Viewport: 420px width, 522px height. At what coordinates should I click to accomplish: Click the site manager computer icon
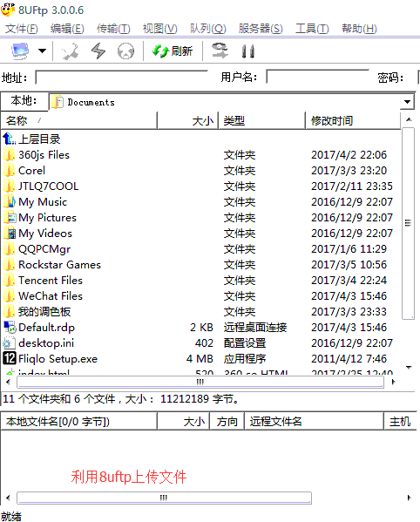click(20, 51)
